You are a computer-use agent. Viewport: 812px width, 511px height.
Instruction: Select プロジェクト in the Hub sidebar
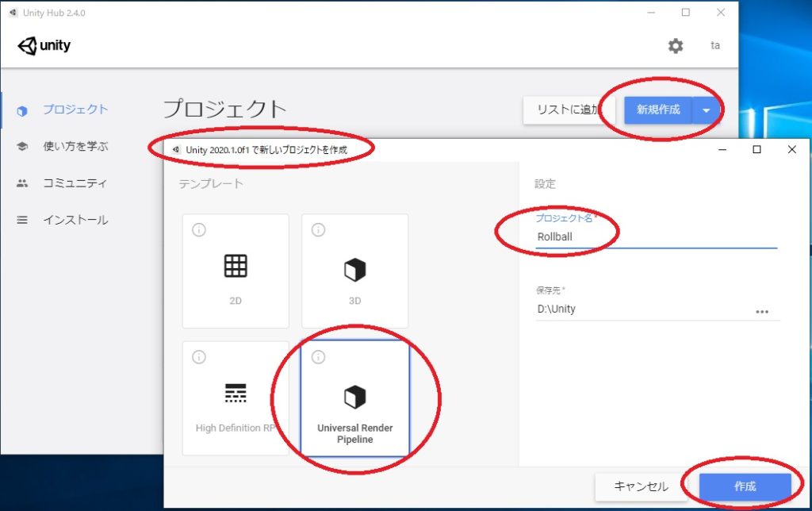(x=75, y=109)
